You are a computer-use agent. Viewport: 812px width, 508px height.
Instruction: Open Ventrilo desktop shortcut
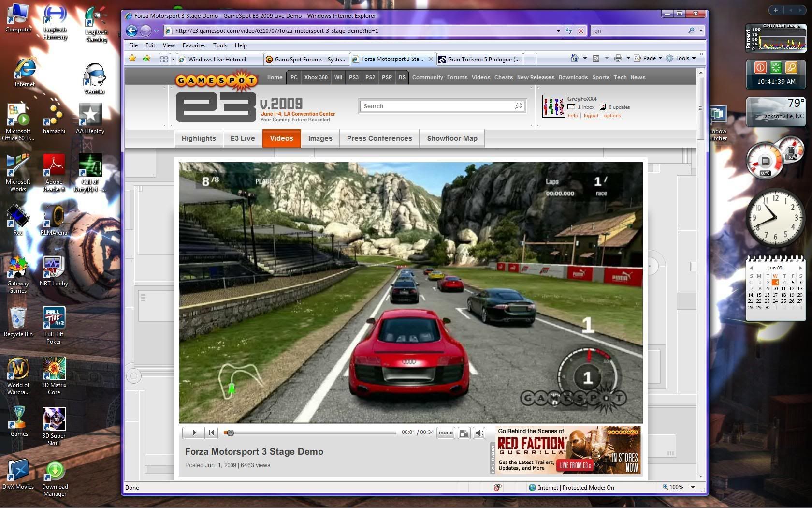tap(94, 79)
